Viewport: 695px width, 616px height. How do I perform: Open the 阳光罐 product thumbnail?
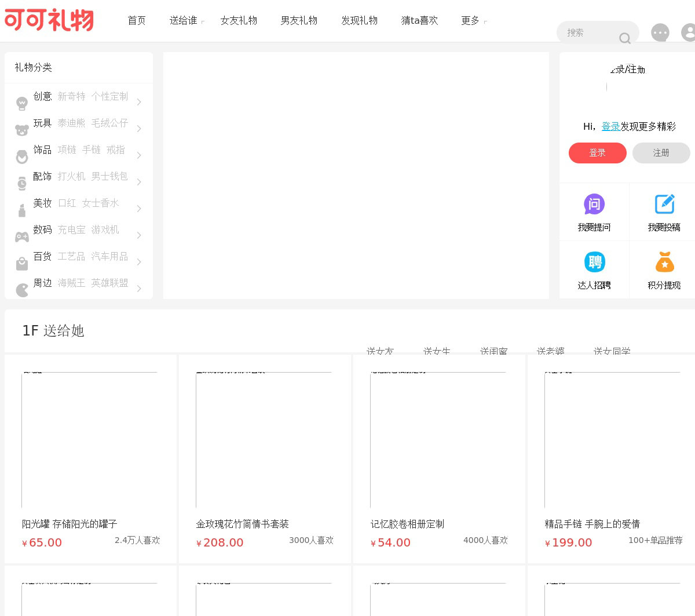(x=90, y=440)
